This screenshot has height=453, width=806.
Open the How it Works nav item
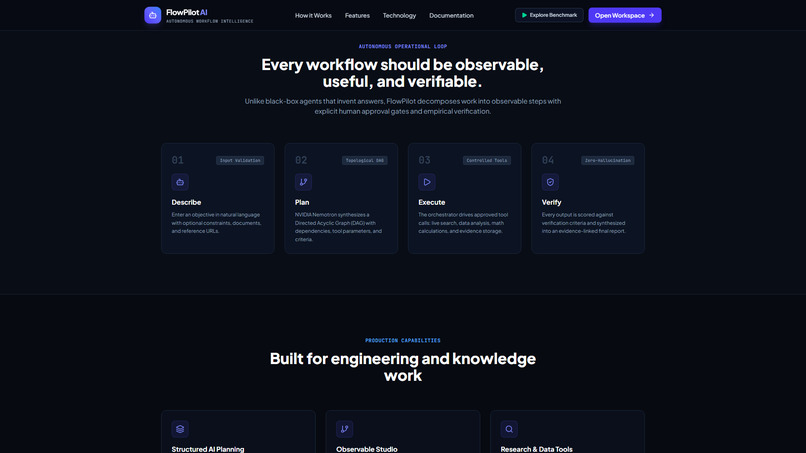pyautogui.click(x=313, y=15)
